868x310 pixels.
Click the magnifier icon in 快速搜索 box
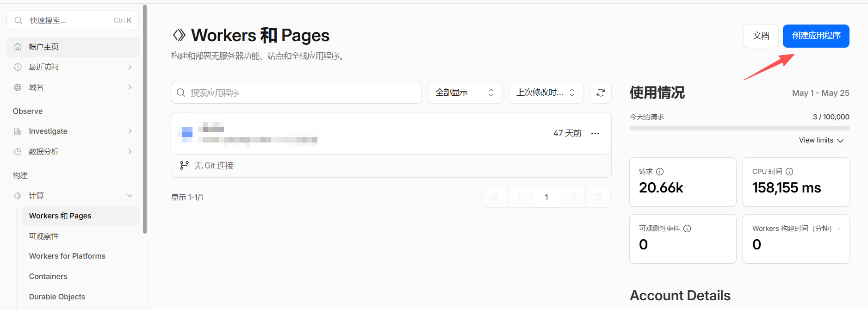[x=19, y=20]
